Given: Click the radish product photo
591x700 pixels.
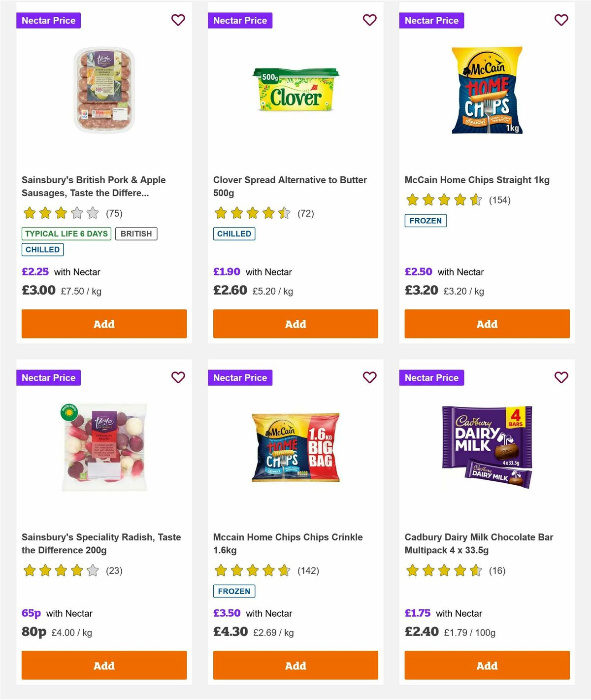Looking at the screenshot, I should coord(103,449).
